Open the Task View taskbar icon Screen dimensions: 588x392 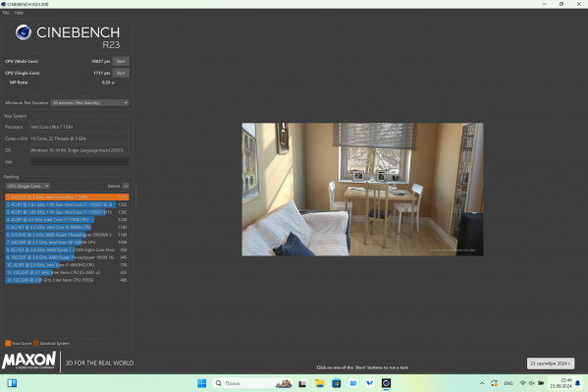click(x=302, y=383)
